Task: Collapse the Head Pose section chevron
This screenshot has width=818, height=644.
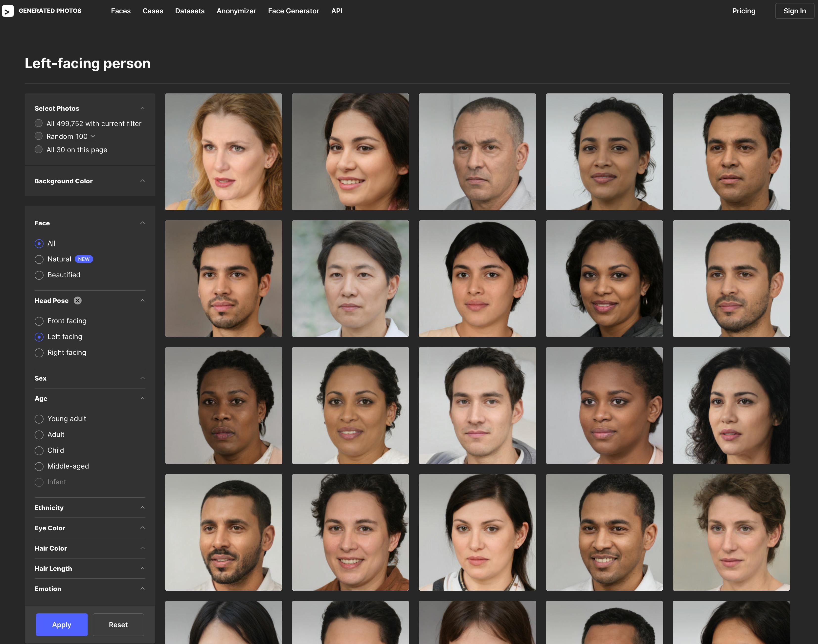Action: 142,301
